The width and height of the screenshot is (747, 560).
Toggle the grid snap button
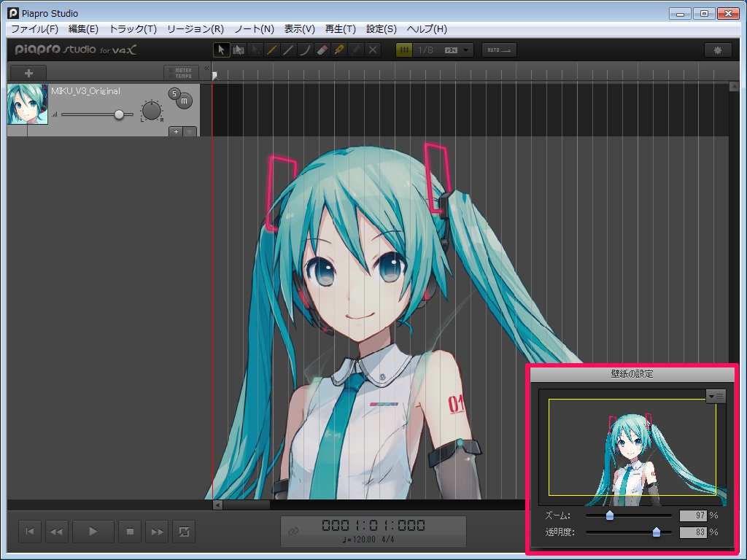point(404,50)
